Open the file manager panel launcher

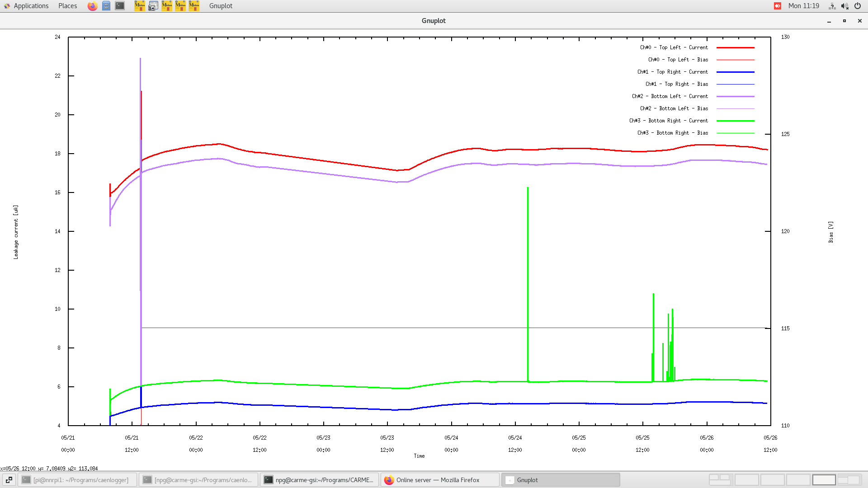point(106,6)
